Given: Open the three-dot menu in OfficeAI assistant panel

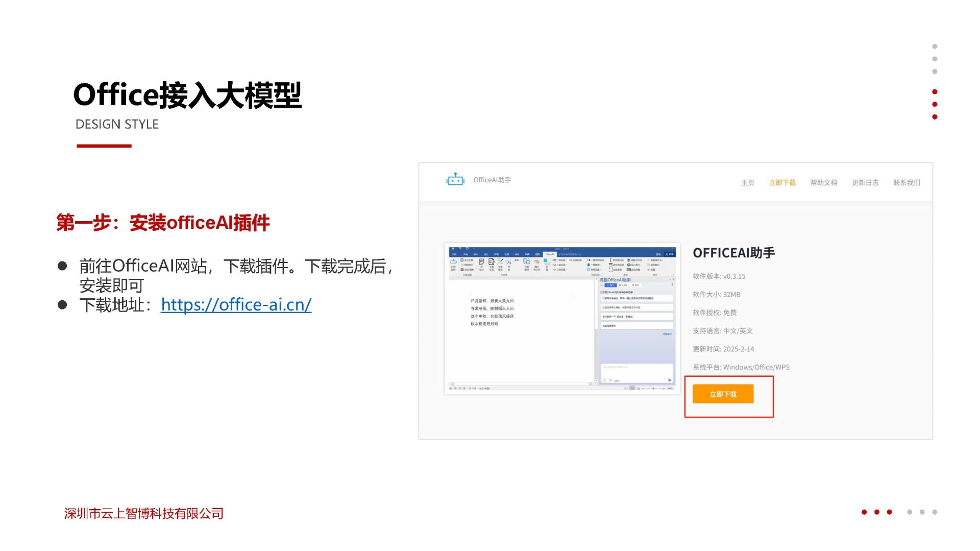Looking at the screenshot, I should click(x=672, y=285).
